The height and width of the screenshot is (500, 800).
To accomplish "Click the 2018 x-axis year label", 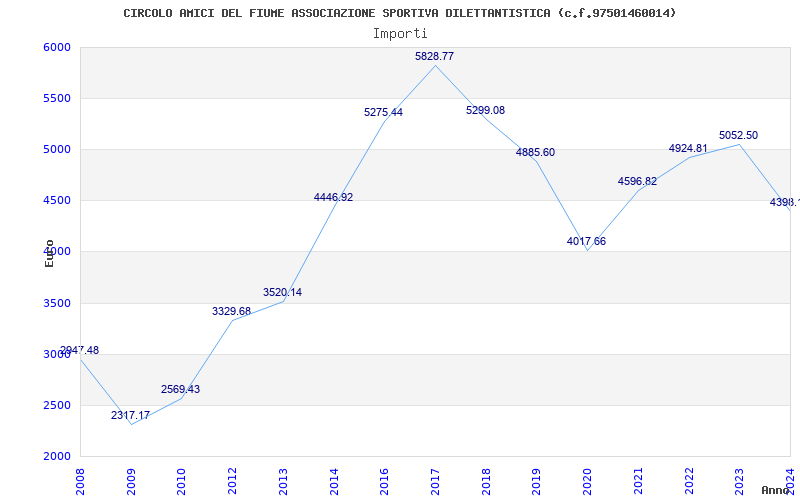I will pyautogui.click(x=486, y=482).
